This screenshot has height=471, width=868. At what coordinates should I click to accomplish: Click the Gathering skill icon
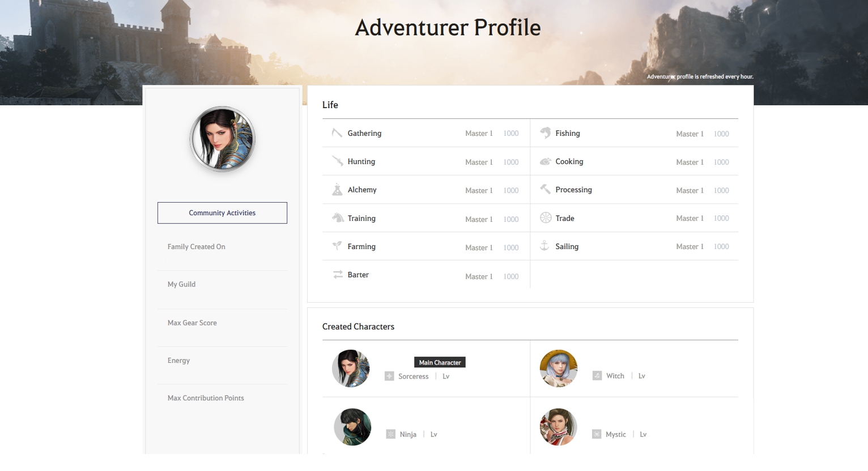click(337, 133)
